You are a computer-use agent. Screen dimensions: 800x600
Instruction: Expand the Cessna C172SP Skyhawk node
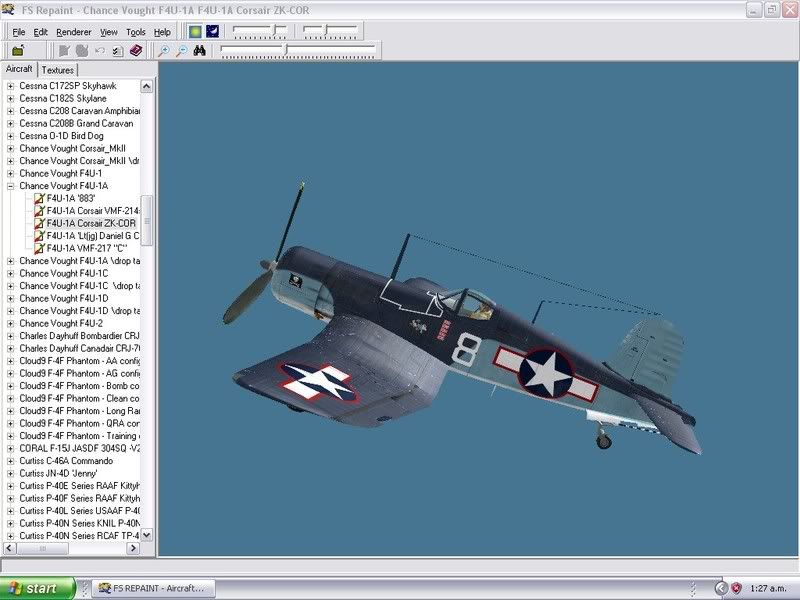(11, 86)
